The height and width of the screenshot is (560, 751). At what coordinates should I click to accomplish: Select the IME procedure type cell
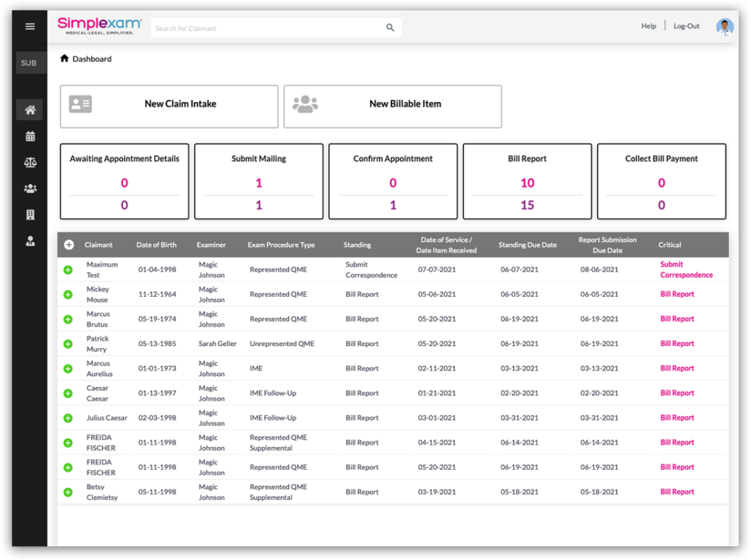tap(256, 369)
